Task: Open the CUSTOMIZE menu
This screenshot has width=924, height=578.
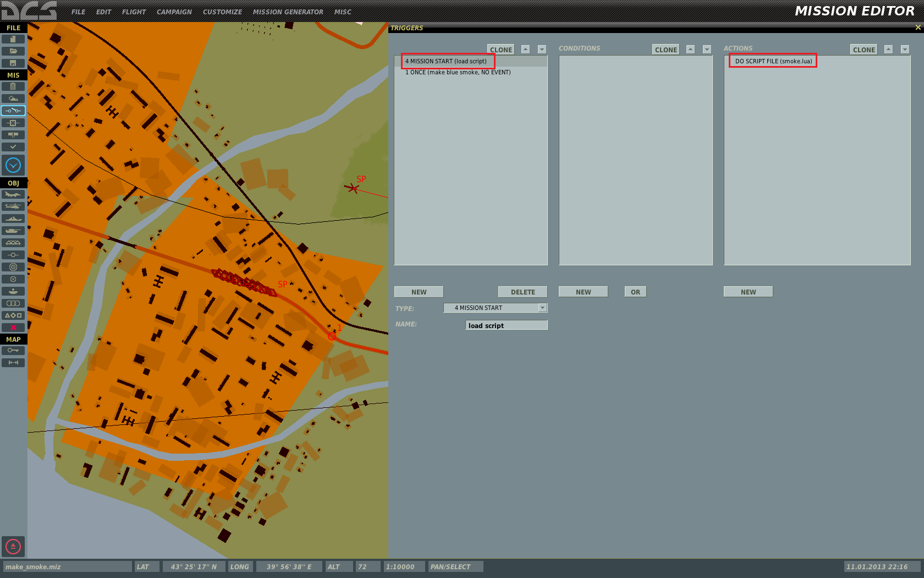Action: coord(222,12)
